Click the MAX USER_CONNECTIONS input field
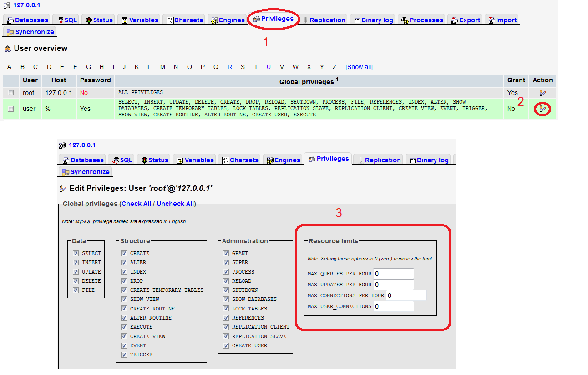Screen dimensions: 588x375 coord(393,306)
